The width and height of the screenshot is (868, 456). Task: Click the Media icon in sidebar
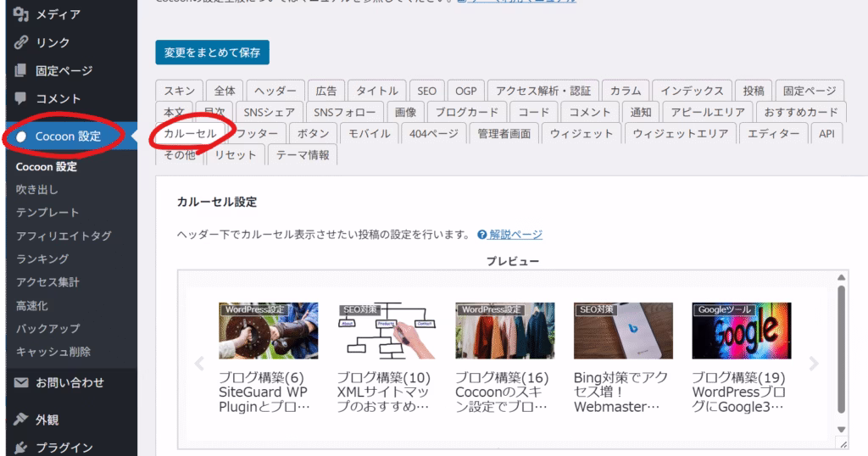click(21, 14)
